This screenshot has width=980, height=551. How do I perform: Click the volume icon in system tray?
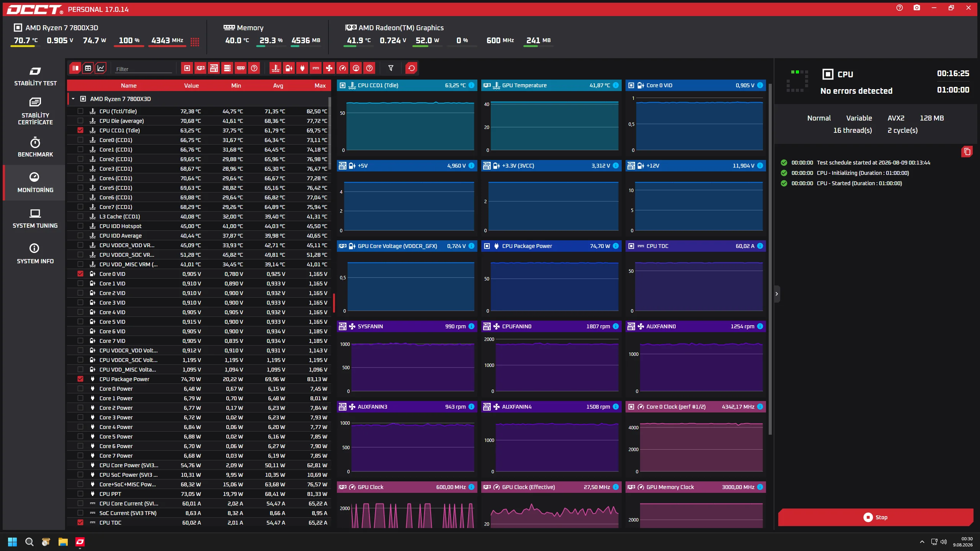pyautogui.click(x=944, y=542)
